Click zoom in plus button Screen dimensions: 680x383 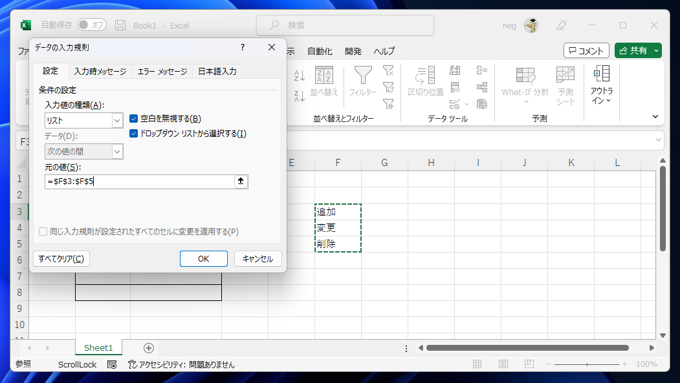tap(624, 364)
